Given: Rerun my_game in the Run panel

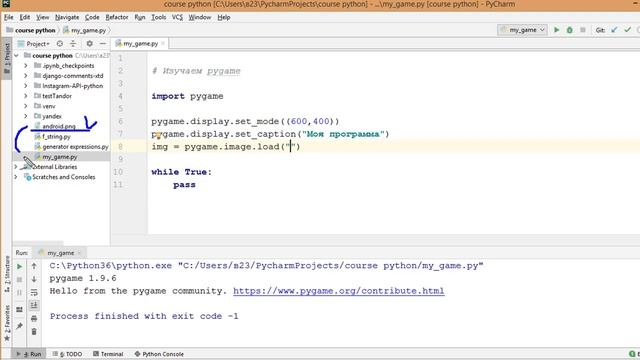Looking at the screenshot, I should tap(19, 267).
